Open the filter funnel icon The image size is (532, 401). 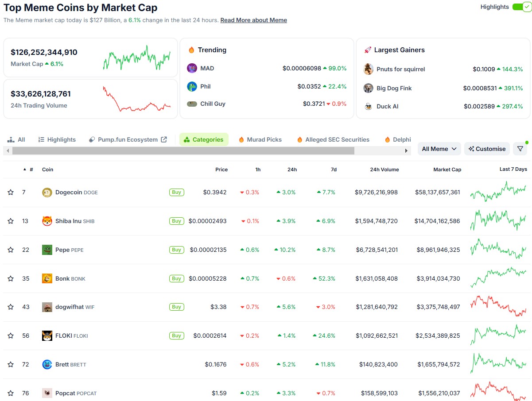520,149
